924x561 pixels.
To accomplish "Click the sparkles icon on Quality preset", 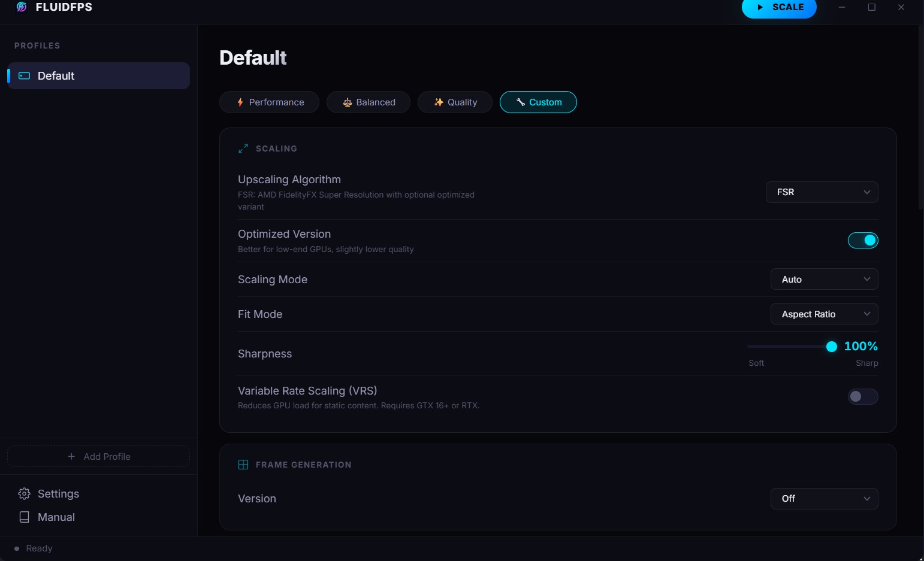I will coord(438,102).
